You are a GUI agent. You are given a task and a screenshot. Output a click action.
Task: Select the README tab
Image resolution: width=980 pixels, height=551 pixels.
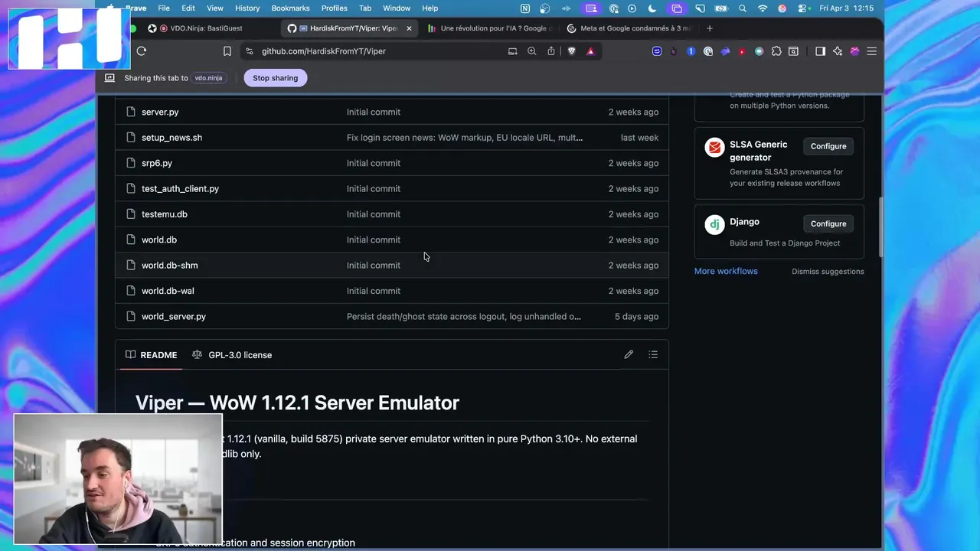pyautogui.click(x=152, y=355)
